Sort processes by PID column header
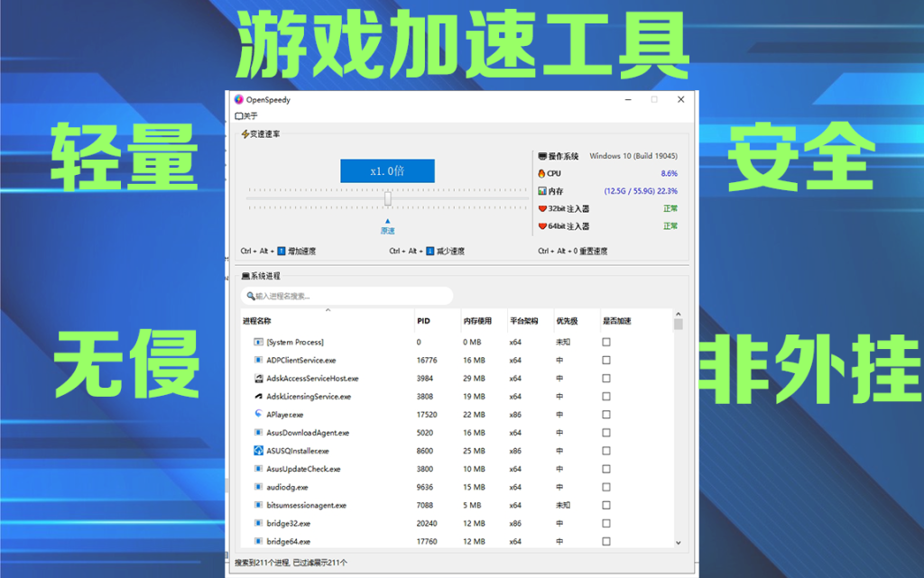 click(424, 321)
